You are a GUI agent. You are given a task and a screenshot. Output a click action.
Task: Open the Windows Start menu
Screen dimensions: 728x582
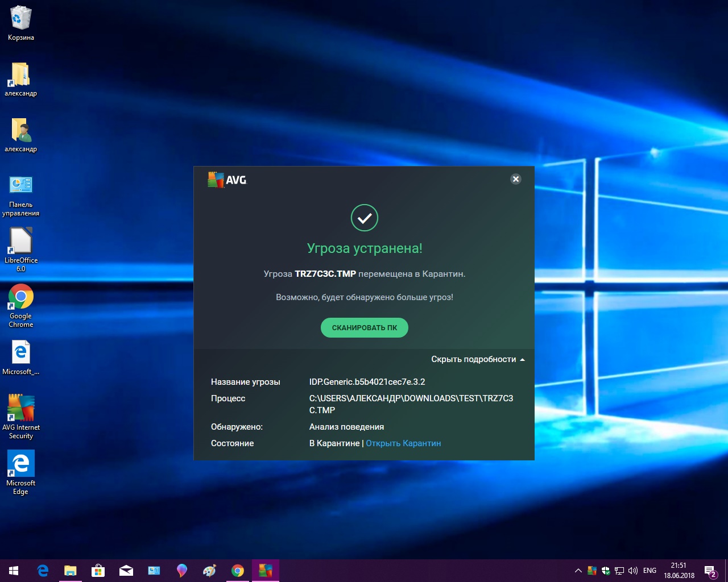(14, 571)
